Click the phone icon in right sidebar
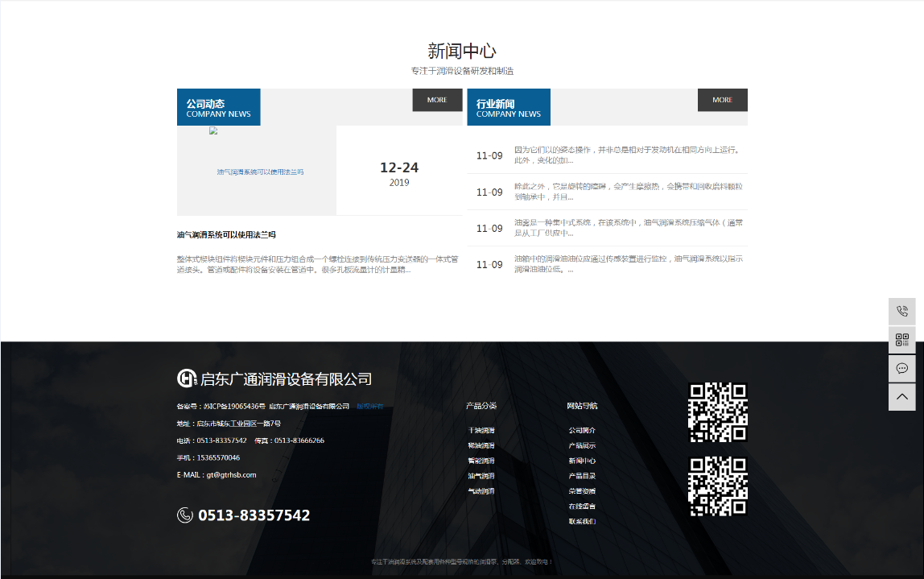924x579 pixels. tap(901, 312)
